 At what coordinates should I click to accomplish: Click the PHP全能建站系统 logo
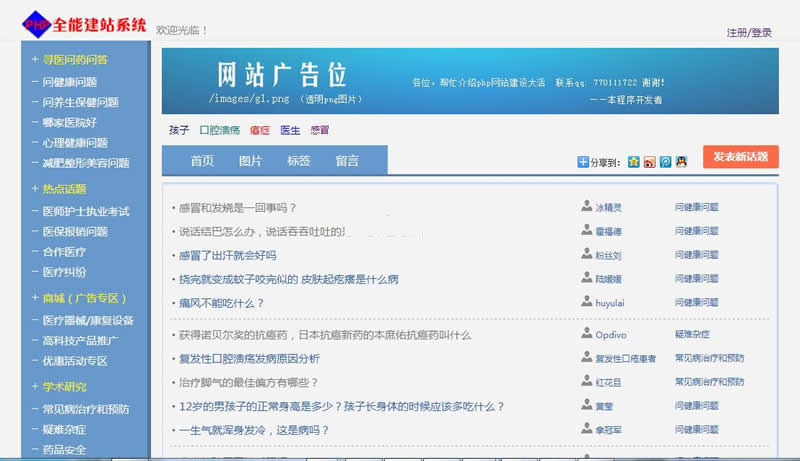tap(84, 24)
